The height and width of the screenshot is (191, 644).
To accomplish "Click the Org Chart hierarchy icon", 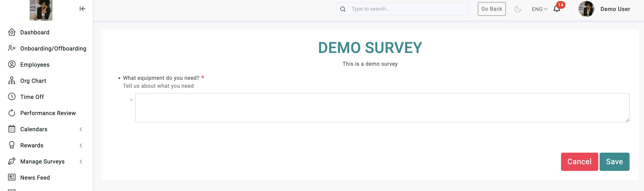I will pyautogui.click(x=12, y=81).
